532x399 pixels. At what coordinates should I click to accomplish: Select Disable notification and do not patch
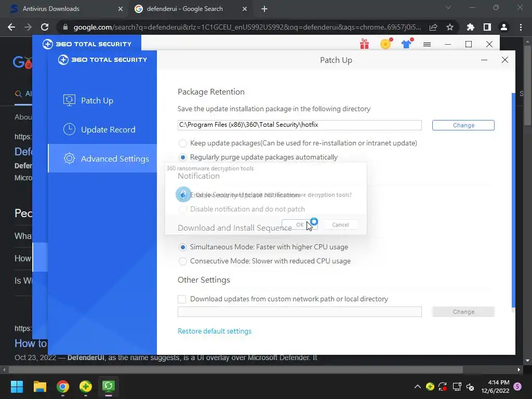coord(183,209)
